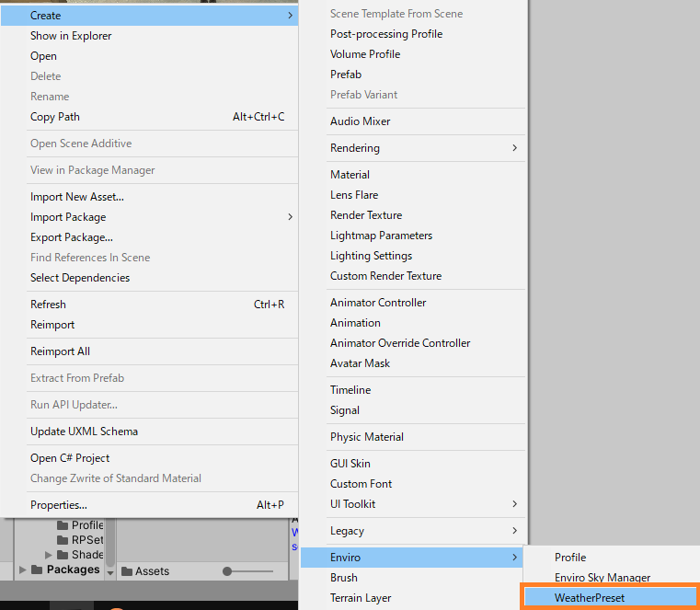
Task: Select the Profile folder in Project tree
Action: (80, 525)
